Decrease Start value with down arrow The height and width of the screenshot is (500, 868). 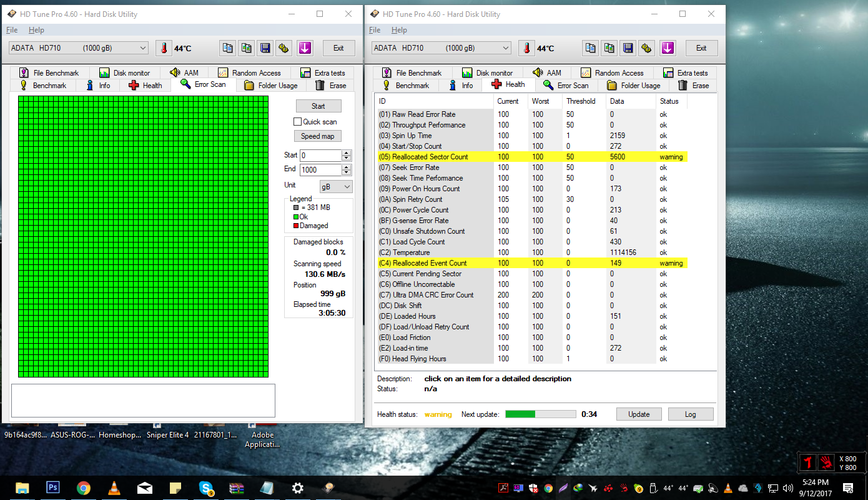[x=347, y=158]
